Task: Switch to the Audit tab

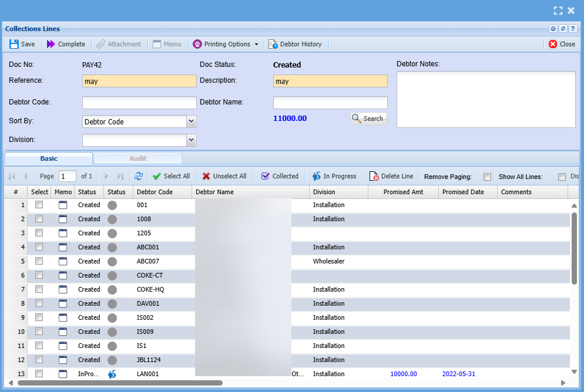Action: click(x=137, y=158)
